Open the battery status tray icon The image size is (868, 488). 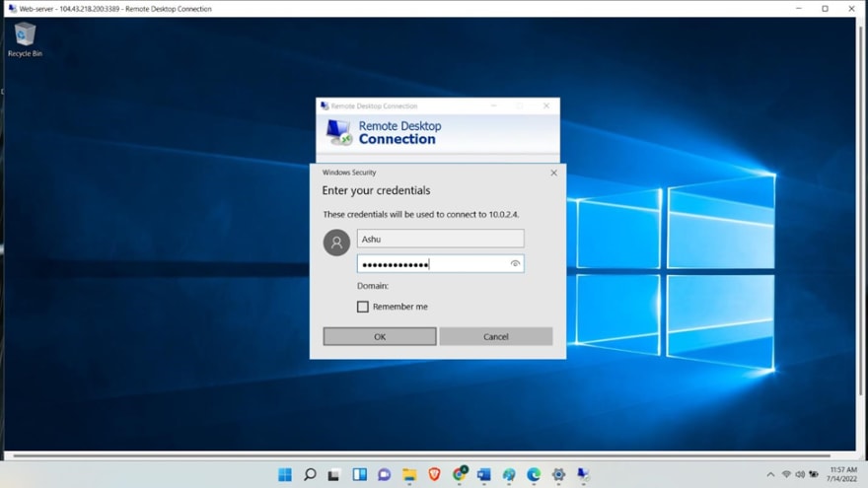814,474
